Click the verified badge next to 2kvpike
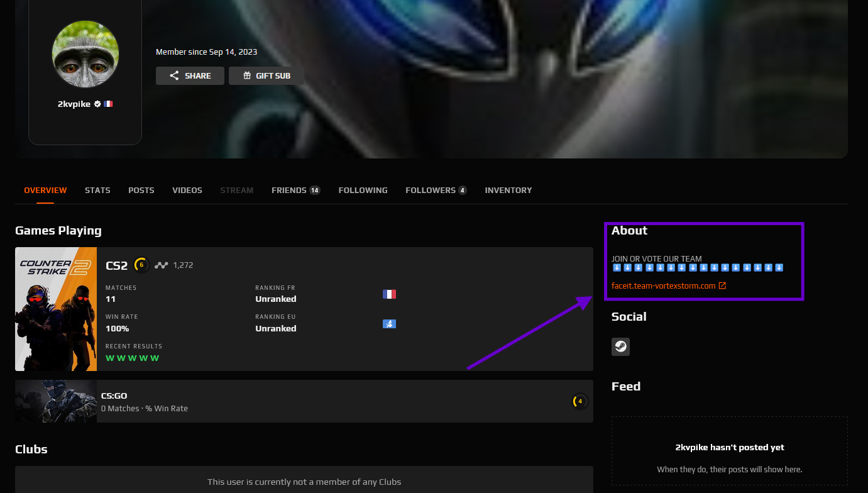The image size is (868, 493). point(97,104)
